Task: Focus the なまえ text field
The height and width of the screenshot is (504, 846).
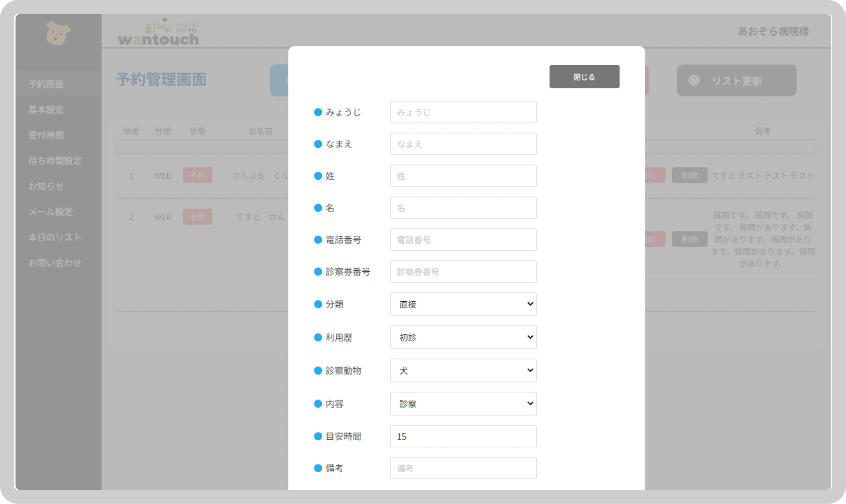Action: [463, 144]
